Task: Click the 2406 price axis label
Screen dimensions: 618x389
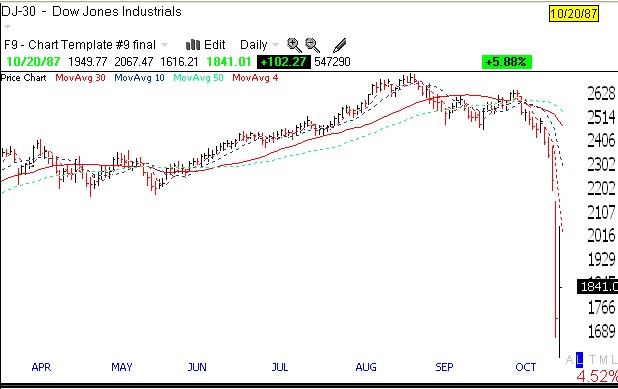Action: [601, 141]
